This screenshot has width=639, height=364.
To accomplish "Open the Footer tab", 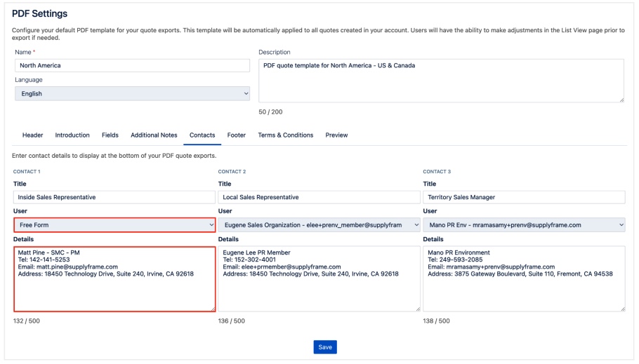I will pyautogui.click(x=237, y=135).
